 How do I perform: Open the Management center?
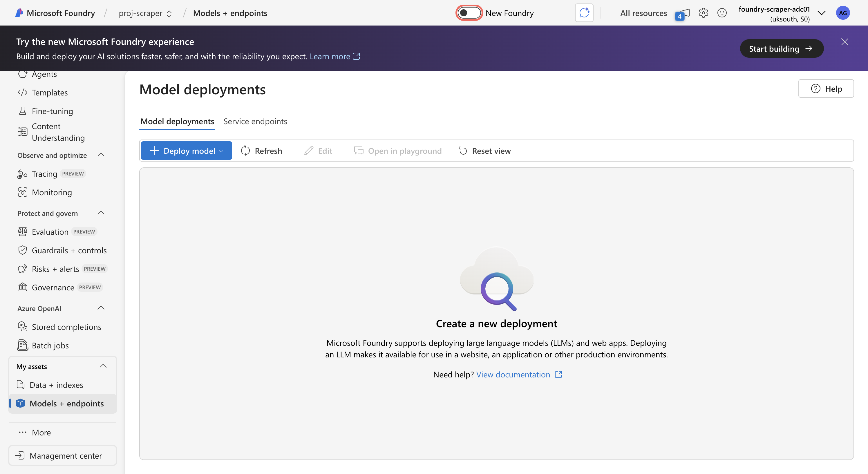pos(63,456)
